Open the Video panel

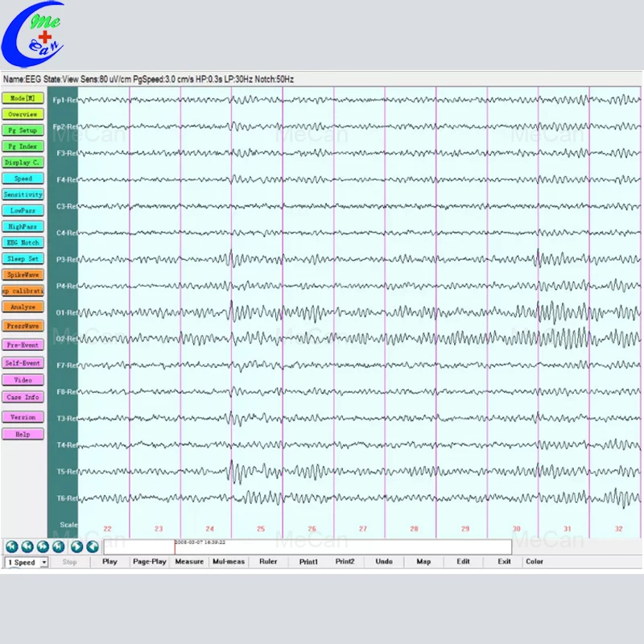coord(23,379)
